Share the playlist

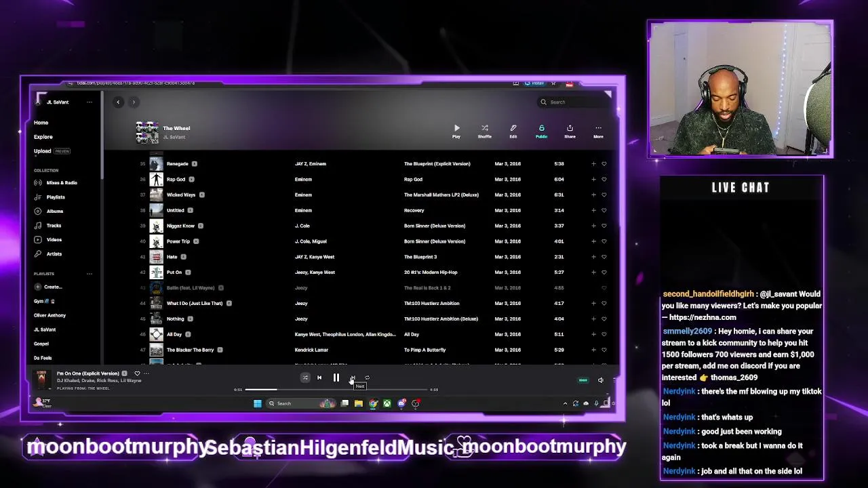click(570, 131)
